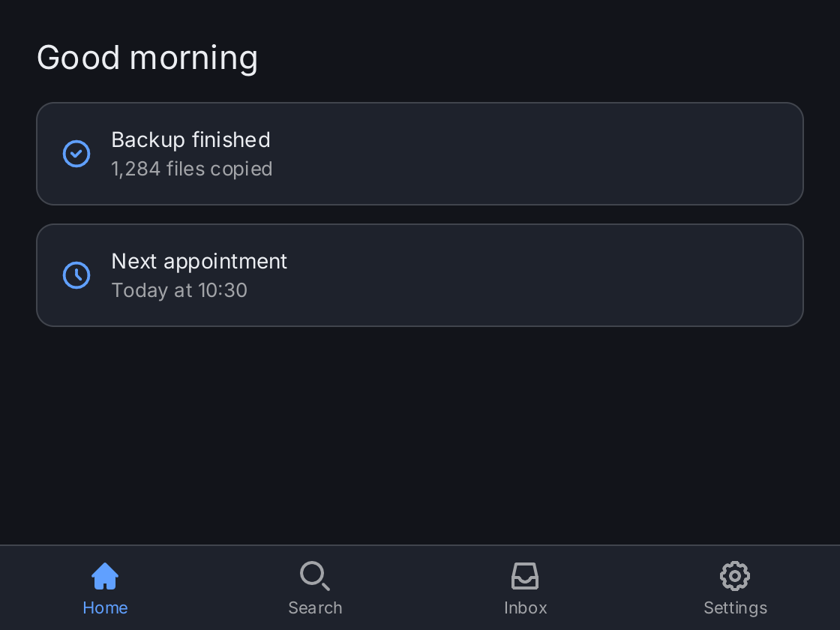Tap the Home house icon
840x630 pixels.
click(x=105, y=576)
